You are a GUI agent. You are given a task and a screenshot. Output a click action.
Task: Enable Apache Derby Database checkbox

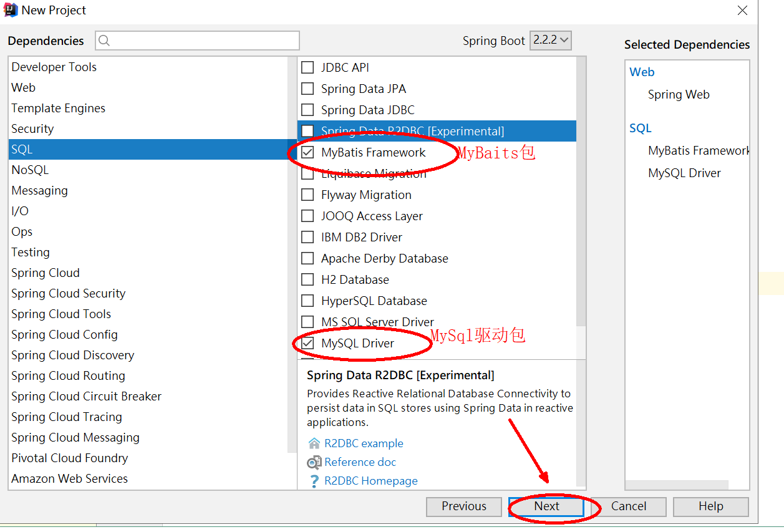pyautogui.click(x=307, y=258)
